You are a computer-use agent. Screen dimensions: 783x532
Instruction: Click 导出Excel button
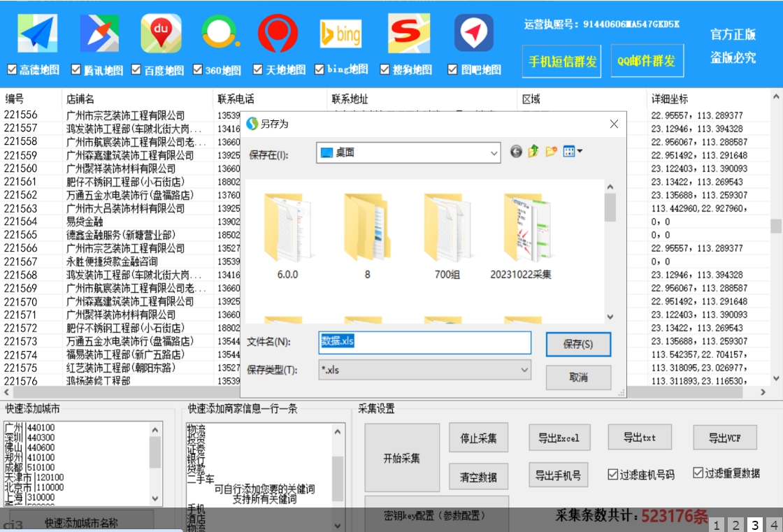(x=559, y=438)
